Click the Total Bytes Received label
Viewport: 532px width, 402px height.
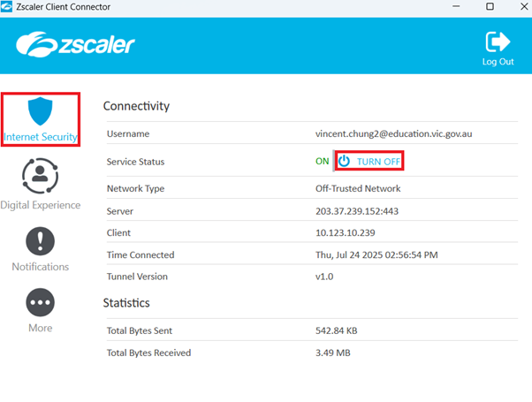point(148,353)
